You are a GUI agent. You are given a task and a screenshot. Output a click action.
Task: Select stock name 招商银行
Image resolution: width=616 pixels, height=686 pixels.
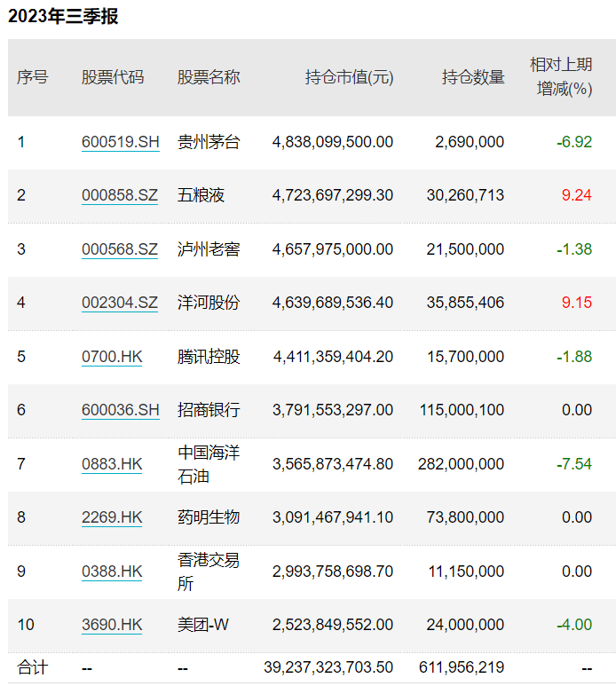pyautogui.click(x=209, y=410)
